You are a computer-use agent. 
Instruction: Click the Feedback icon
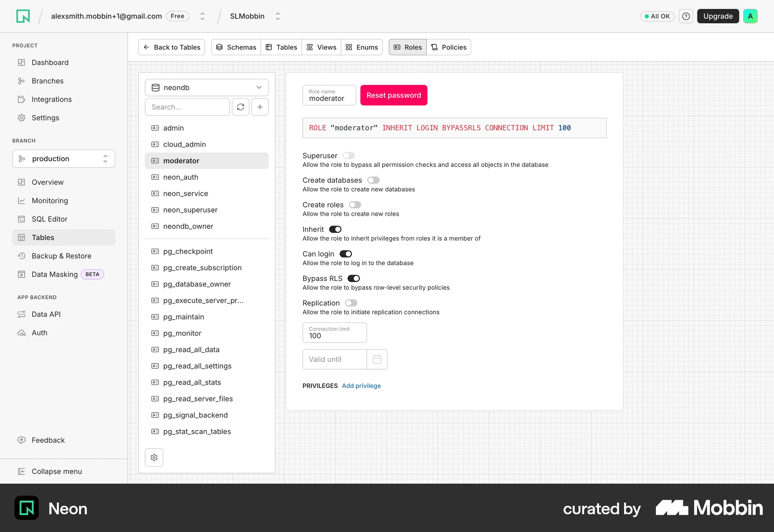point(21,440)
